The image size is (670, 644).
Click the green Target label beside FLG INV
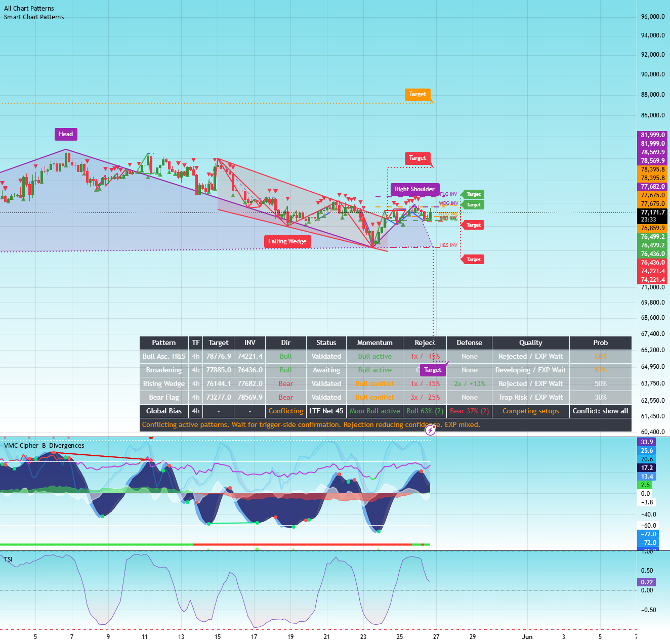click(474, 194)
